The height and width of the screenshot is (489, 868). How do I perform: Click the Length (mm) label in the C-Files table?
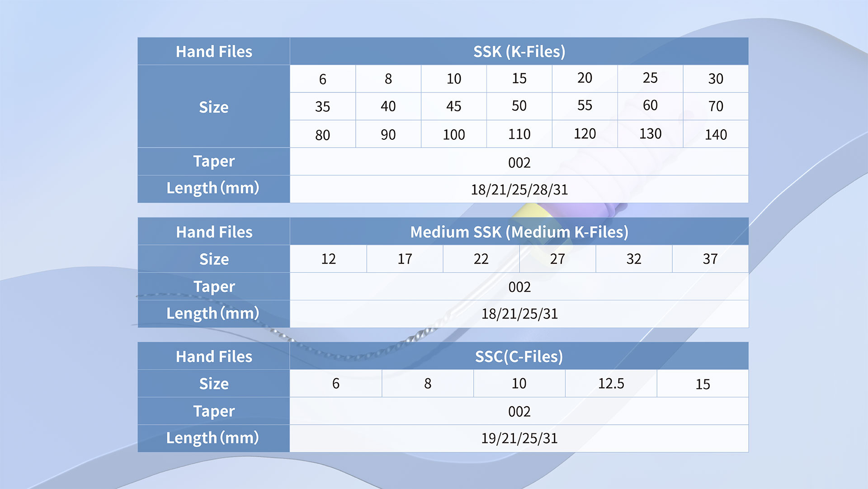coord(213,438)
